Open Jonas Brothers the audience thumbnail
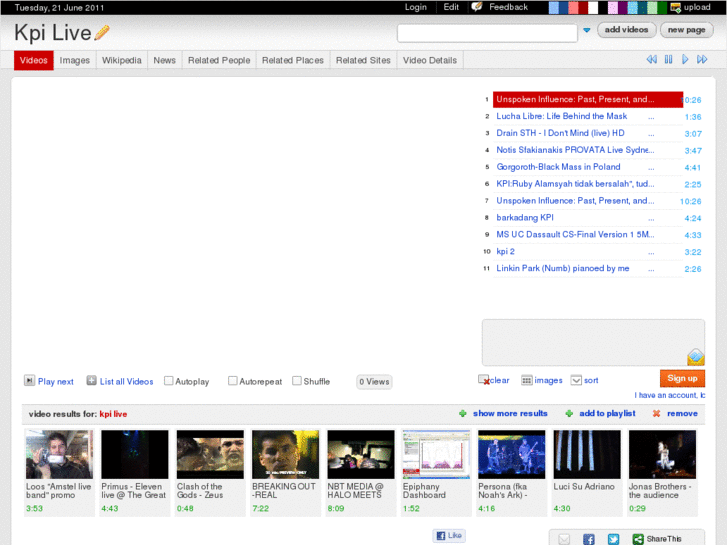 tap(662, 454)
